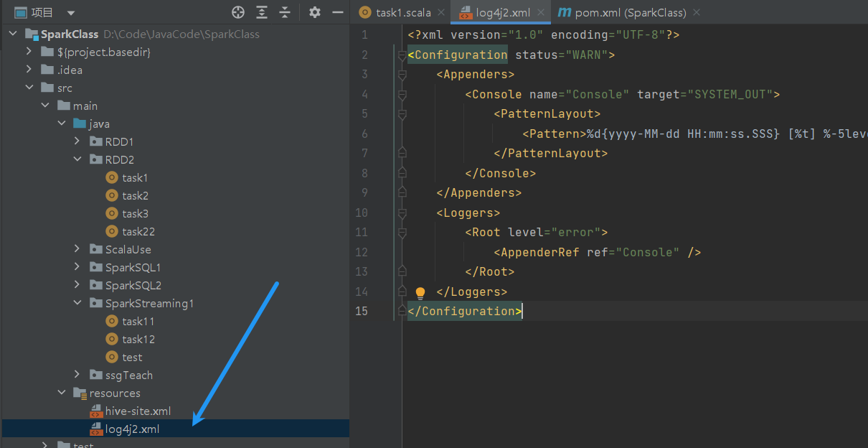The height and width of the screenshot is (448, 868).
Task: Select task1 under RDD2
Action: click(x=135, y=177)
